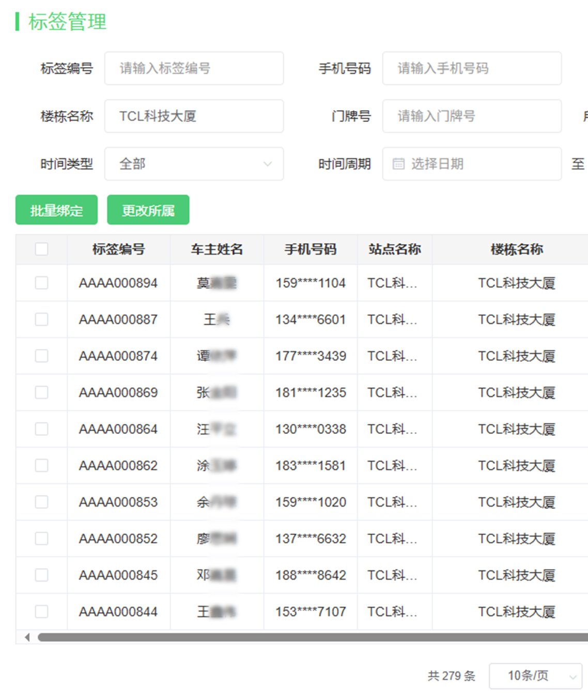Open the 选择日期 date picker field
Screen dimensions: 588x700
click(472, 164)
